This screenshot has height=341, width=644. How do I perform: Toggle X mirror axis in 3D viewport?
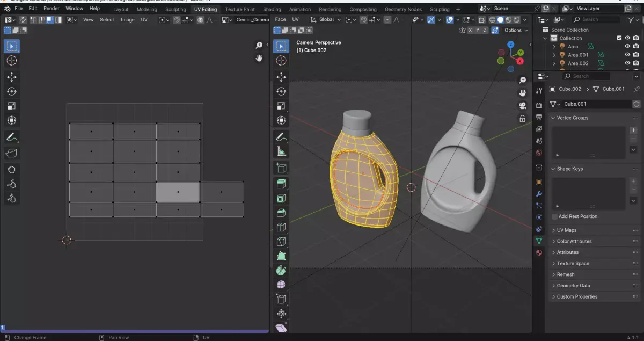pyautogui.click(x=470, y=30)
